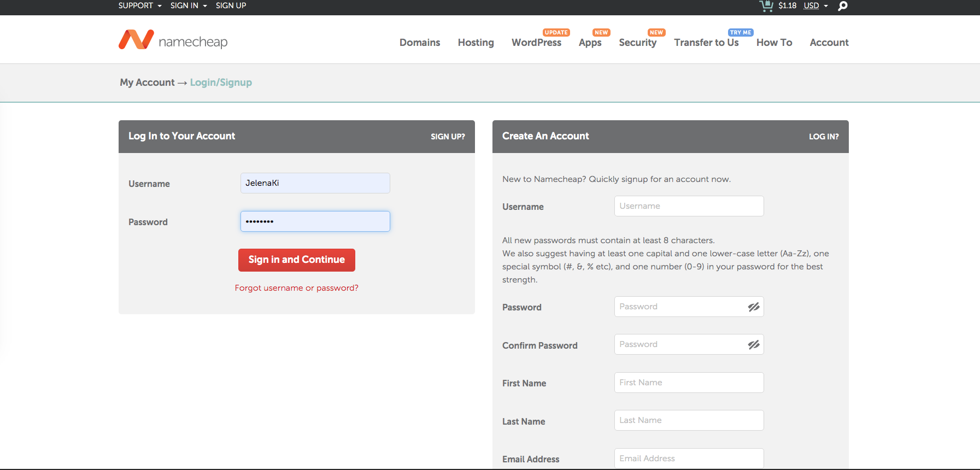This screenshot has width=980, height=470.
Task: Open the Hosting menu
Action: [476, 43]
